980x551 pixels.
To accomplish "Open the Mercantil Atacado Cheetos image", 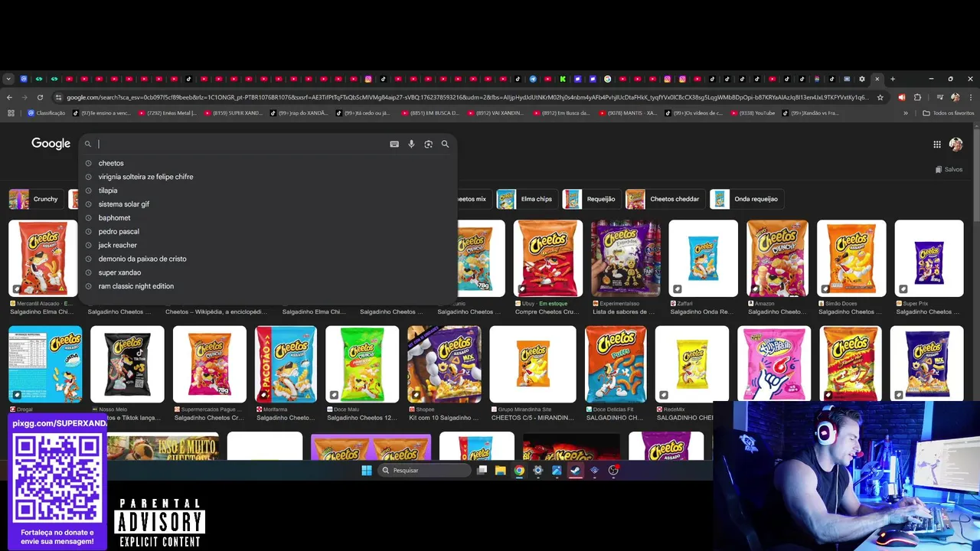I will [x=42, y=259].
